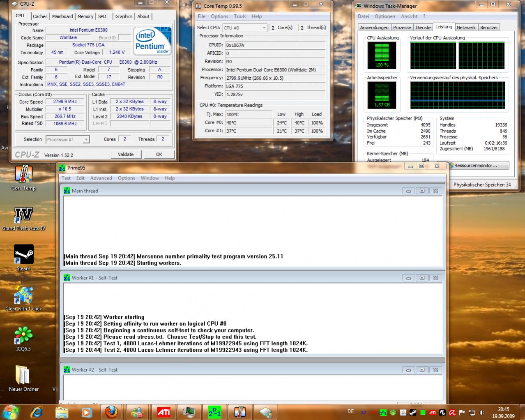Open SPD tab in CPU-Z
This screenshot has width=525, height=420.
coord(102,16)
